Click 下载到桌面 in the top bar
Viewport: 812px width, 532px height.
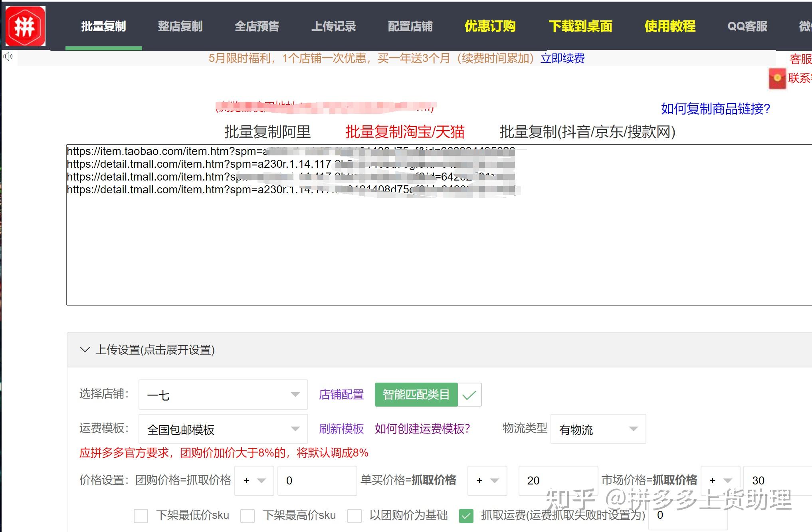click(x=580, y=26)
